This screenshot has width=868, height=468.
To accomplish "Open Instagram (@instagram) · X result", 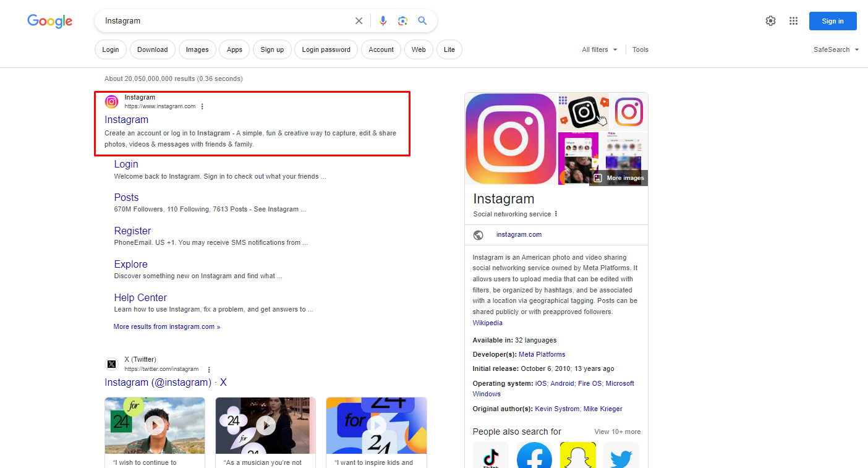I will coord(166,383).
